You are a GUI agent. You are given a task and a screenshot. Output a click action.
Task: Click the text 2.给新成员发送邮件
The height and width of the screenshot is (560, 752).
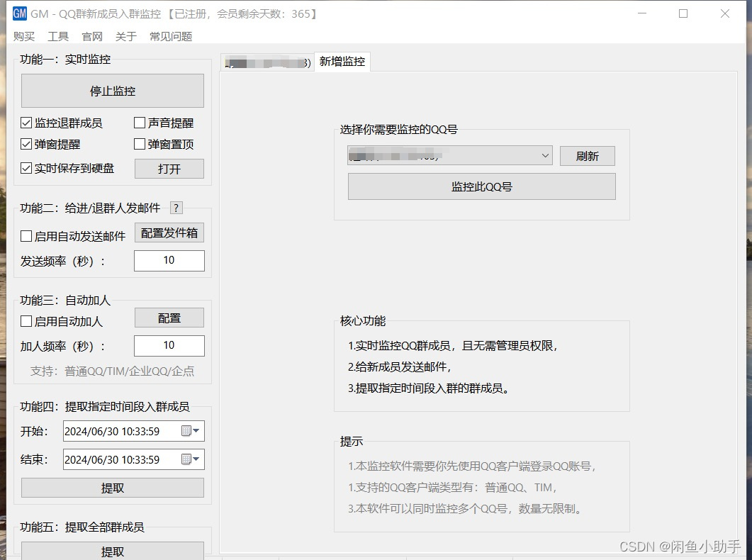400,366
